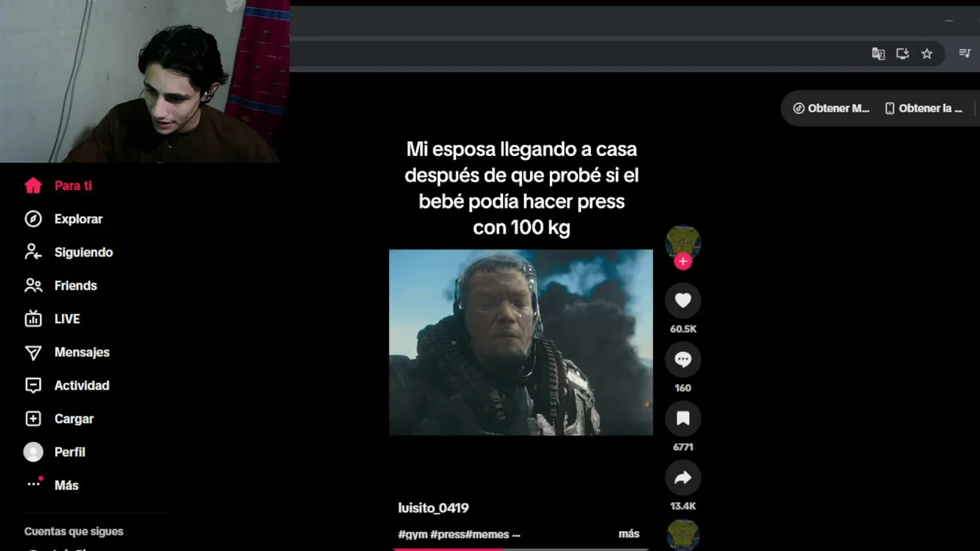Save video with bookmark icon
This screenshot has height=551, width=980.
point(683,419)
